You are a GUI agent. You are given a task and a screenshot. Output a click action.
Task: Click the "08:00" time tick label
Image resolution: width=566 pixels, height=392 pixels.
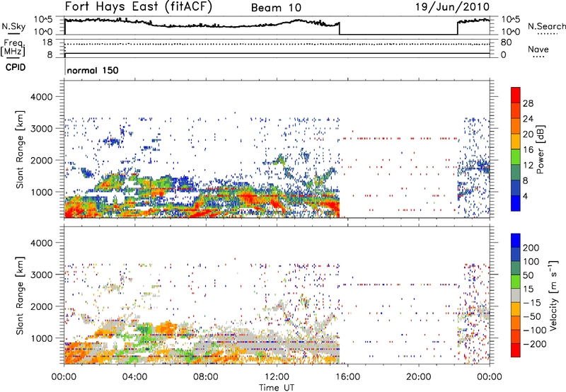(206, 377)
